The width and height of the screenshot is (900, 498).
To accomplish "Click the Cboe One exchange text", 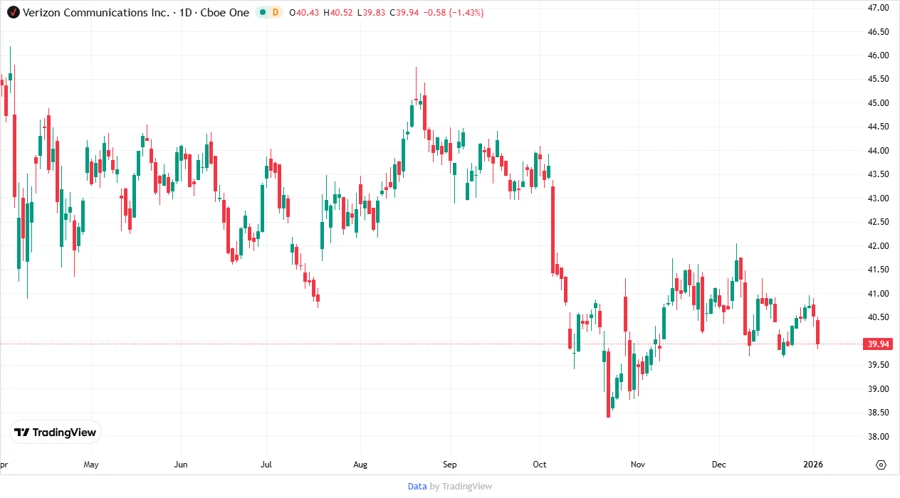I will (x=224, y=12).
